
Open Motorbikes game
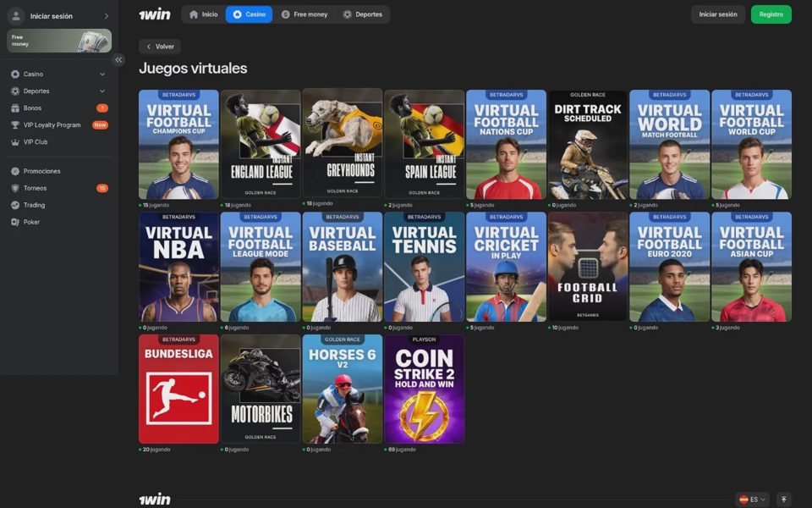[x=261, y=389]
